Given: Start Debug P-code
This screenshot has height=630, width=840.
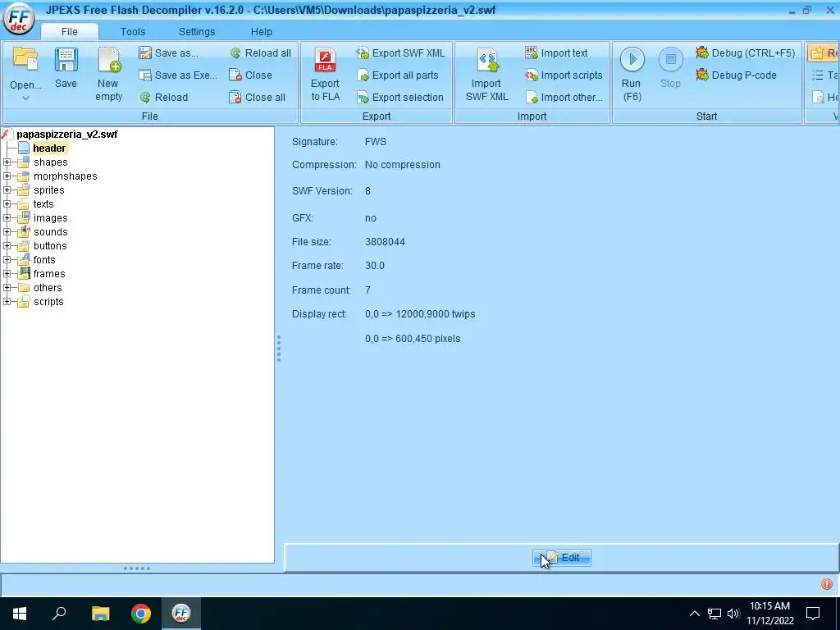Looking at the screenshot, I should click(736, 75).
